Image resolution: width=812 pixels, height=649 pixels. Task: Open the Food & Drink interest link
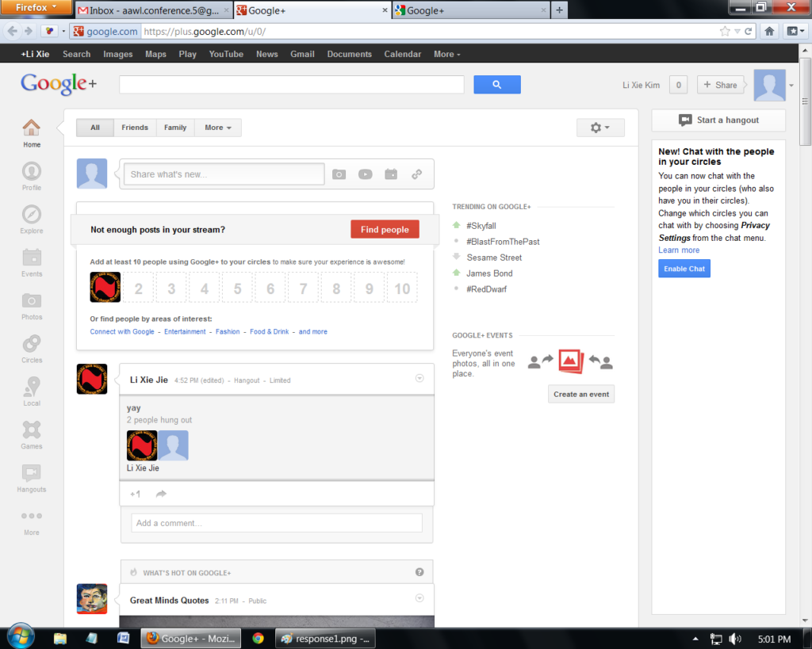270,332
